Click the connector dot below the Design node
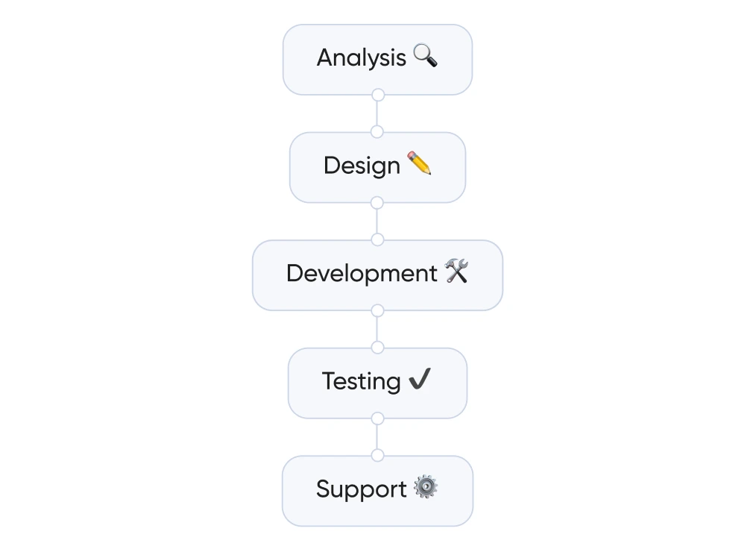Screen dimensions: 756x552 pos(377,203)
